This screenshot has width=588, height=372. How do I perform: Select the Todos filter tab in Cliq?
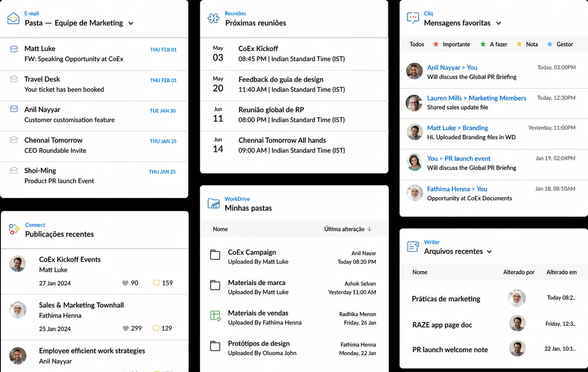pos(417,44)
